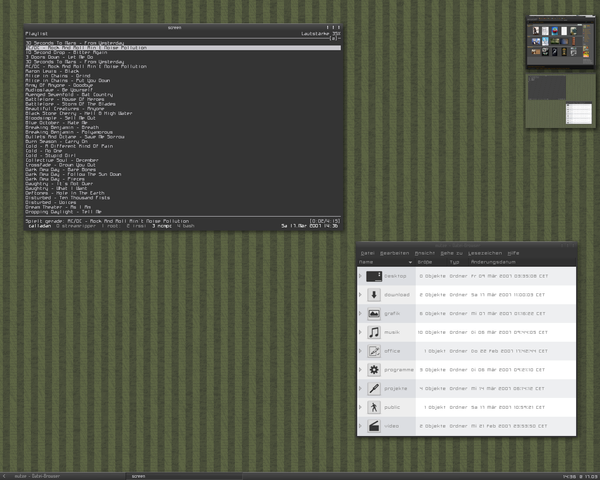Click the clock in the bottom panel
The width and height of the screenshot is (600, 480).
tap(580, 477)
